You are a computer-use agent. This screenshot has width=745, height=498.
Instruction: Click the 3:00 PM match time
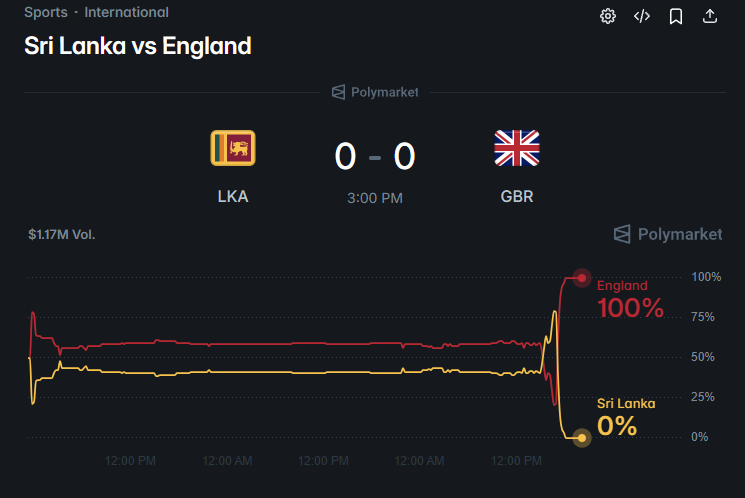[375, 198]
